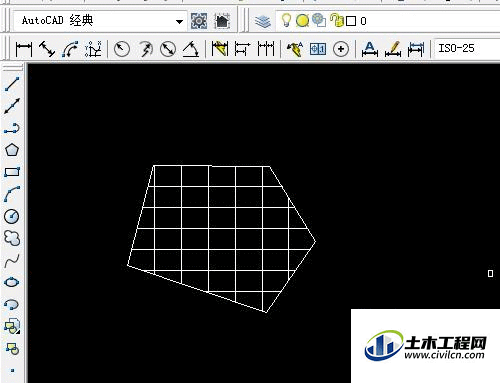Select the Ellipse tool
Viewport: 500px width, 383px height.
click(12, 282)
